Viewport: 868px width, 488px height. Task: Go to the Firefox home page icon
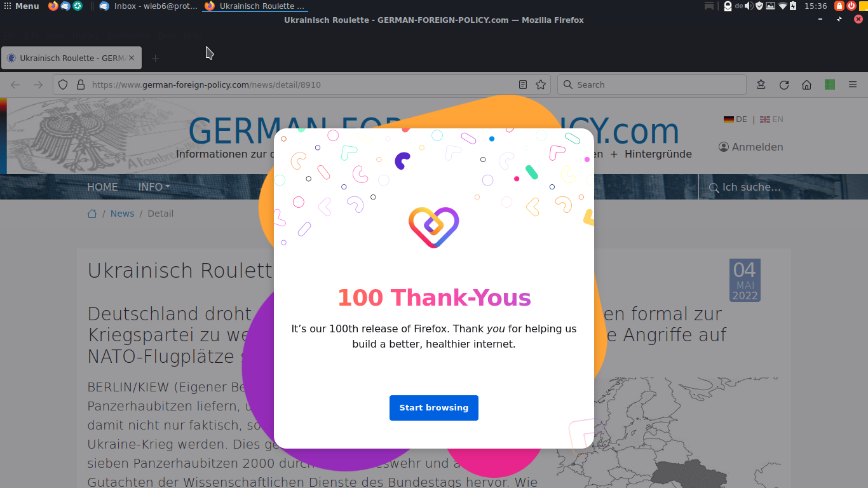point(807,85)
